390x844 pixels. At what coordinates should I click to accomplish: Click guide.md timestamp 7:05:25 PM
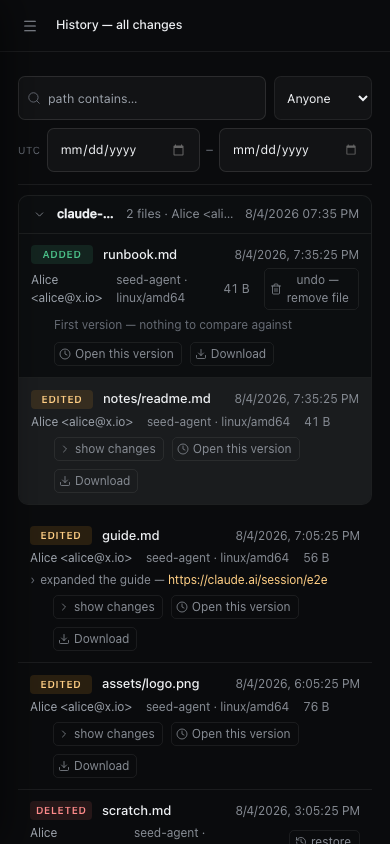(x=297, y=536)
